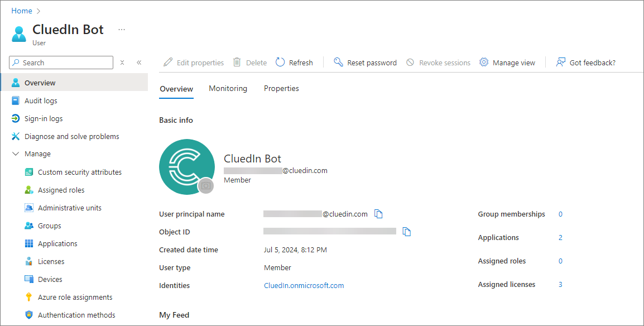This screenshot has width=644, height=326.
Task: Copy the User principal name
Action: pos(378,213)
